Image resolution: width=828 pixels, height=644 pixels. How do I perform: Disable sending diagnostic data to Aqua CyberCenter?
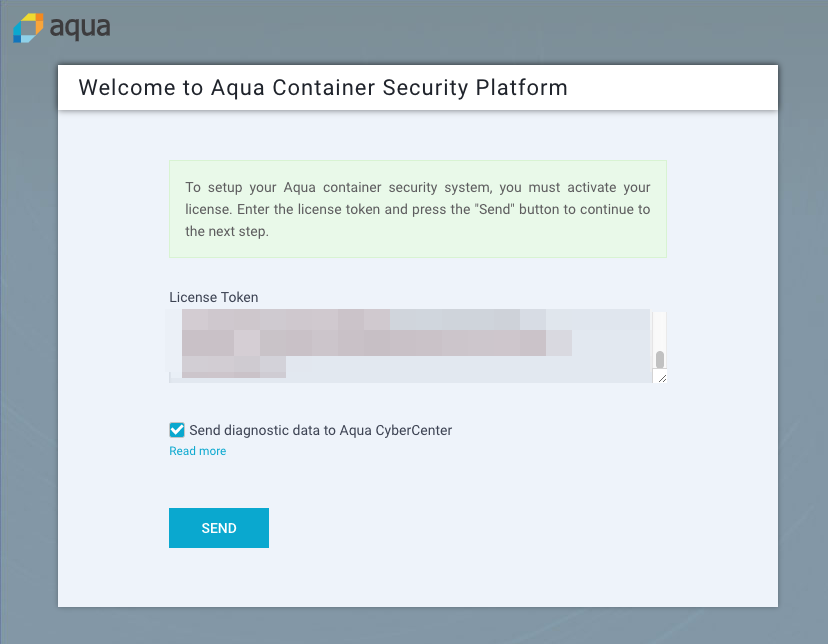tap(176, 430)
